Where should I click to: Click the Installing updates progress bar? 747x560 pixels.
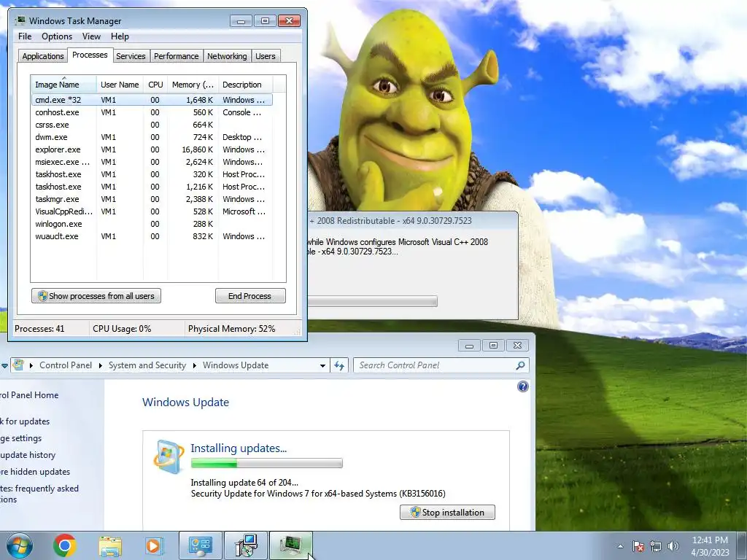point(266,463)
